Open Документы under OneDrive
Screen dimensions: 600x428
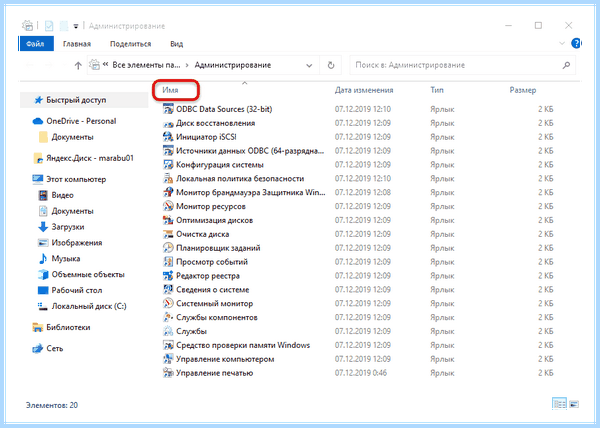tap(72, 137)
